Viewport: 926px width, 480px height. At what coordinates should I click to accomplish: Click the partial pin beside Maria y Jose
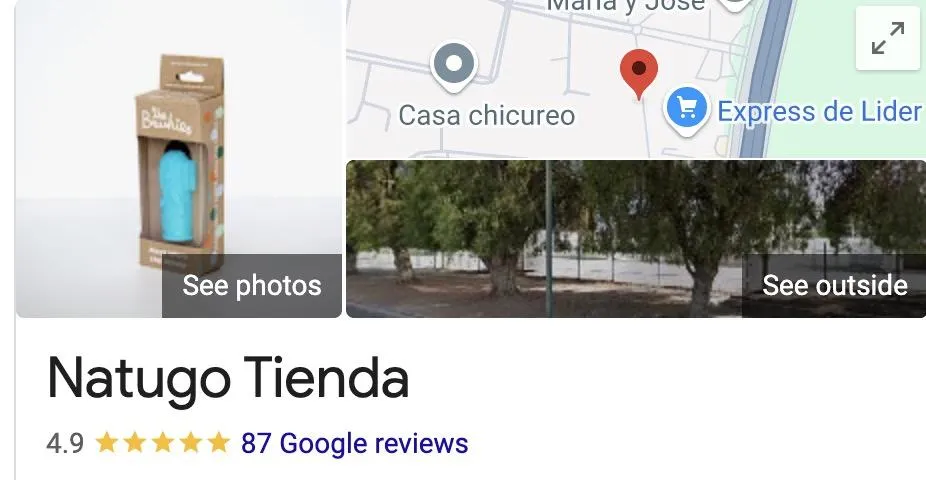734,5
